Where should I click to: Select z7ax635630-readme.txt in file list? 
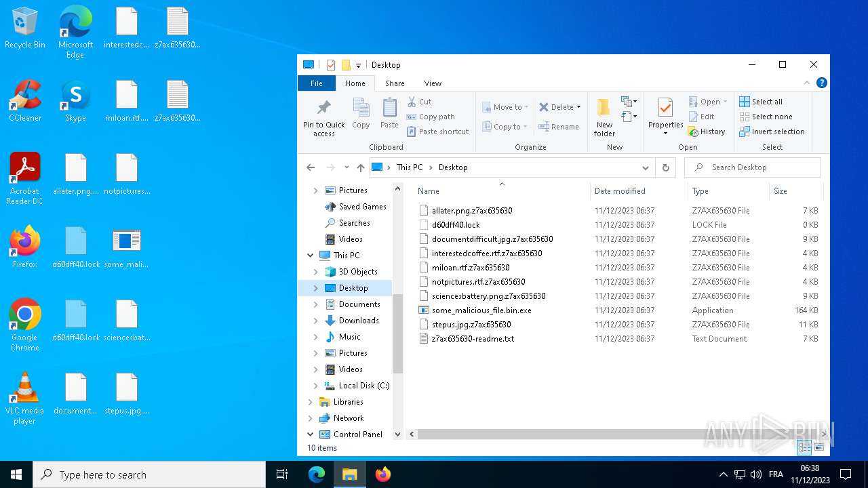473,339
